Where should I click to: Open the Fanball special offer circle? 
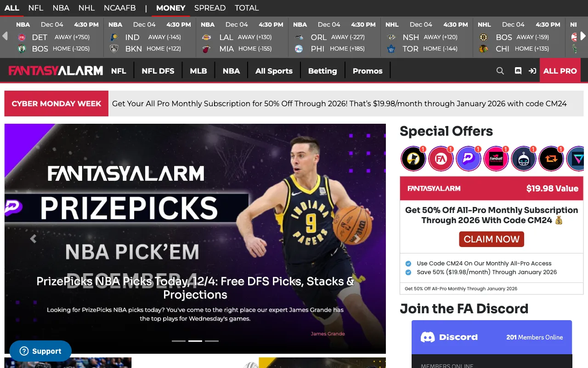point(496,159)
